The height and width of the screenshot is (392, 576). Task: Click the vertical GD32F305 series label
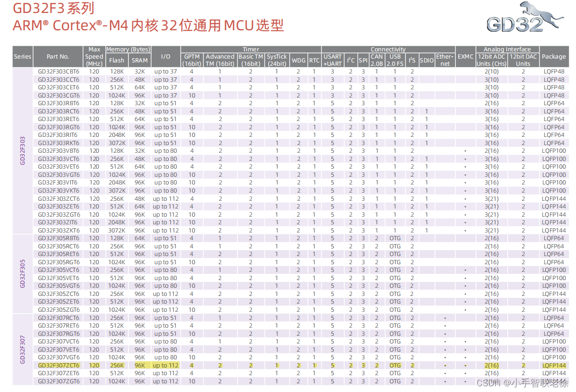click(23, 274)
